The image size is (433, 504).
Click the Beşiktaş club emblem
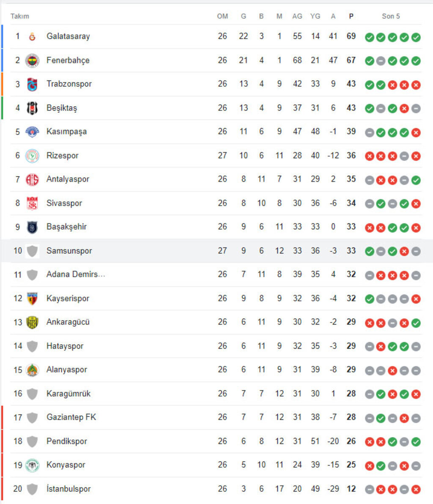(32, 108)
